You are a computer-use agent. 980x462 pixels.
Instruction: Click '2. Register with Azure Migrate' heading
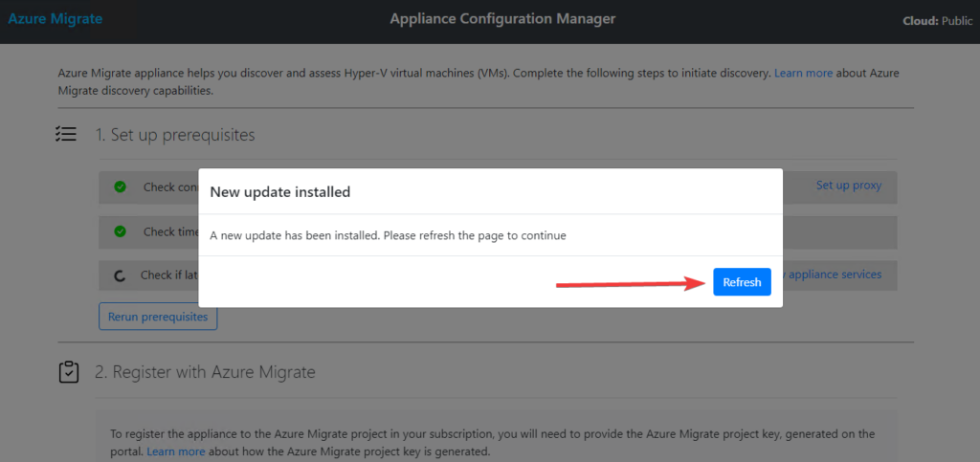(x=205, y=372)
